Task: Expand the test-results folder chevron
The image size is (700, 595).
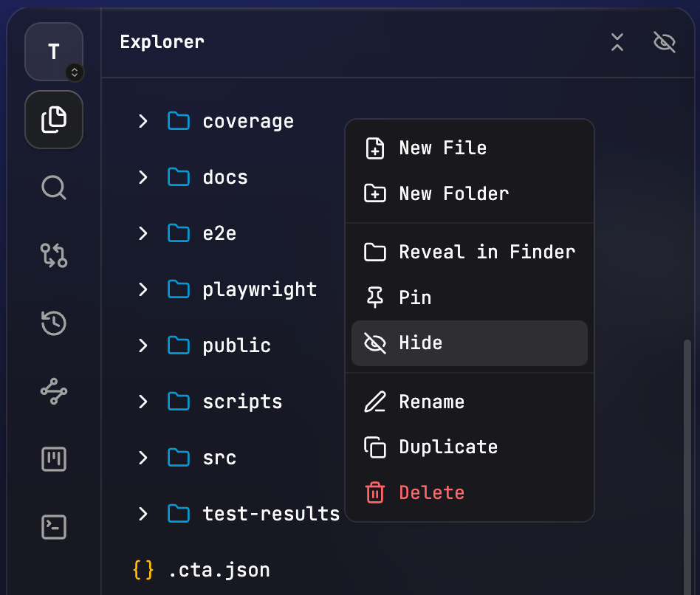Action: click(143, 514)
